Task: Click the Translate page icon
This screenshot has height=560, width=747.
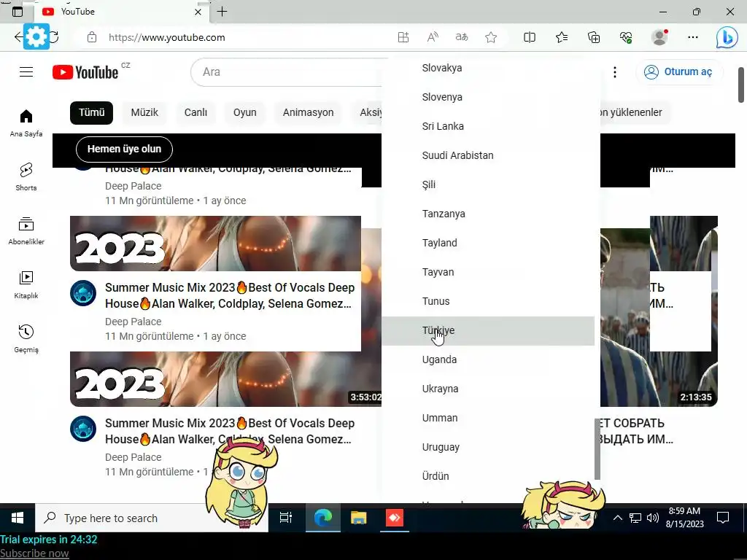Action: click(462, 37)
